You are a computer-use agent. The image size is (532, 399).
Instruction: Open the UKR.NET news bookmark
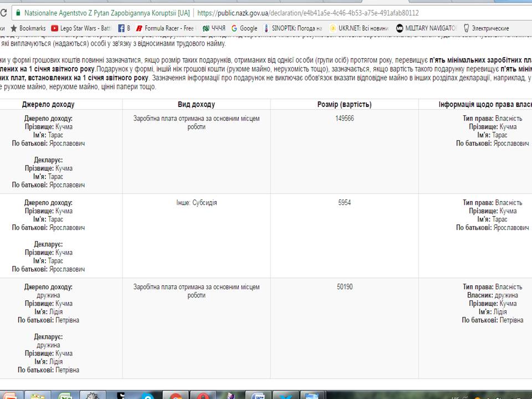[x=359, y=28]
